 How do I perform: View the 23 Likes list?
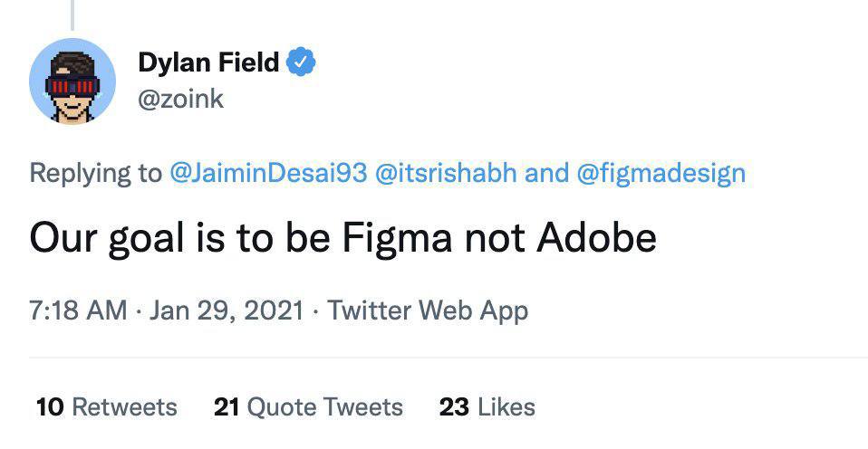click(487, 407)
